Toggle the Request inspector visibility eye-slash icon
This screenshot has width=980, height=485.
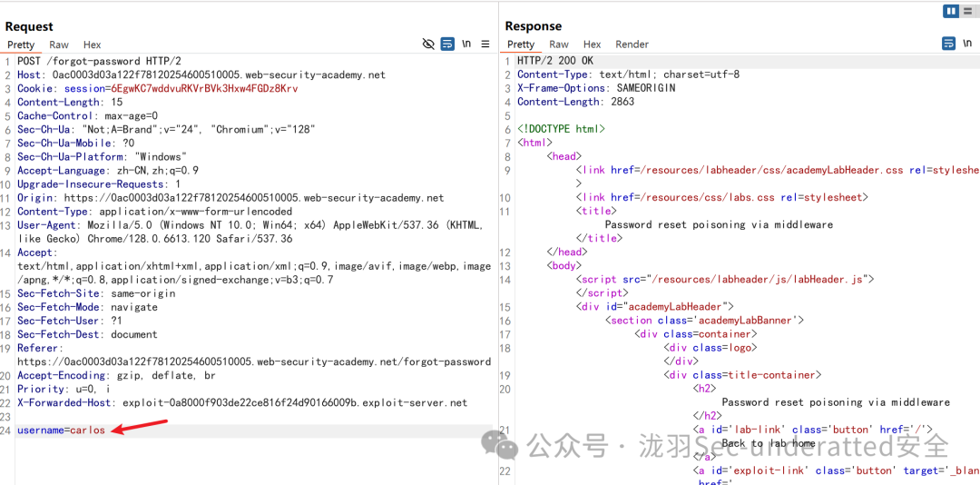(428, 44)
